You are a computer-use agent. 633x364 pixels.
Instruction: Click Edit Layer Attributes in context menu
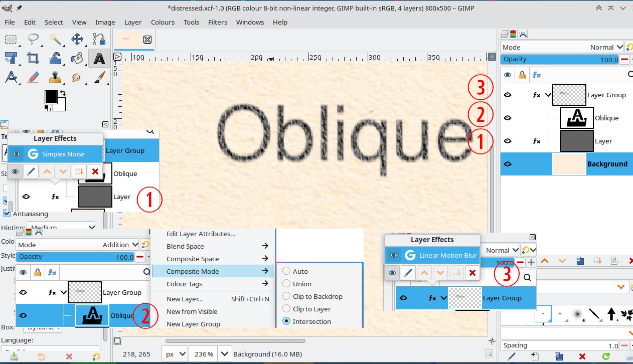(201, 234)
